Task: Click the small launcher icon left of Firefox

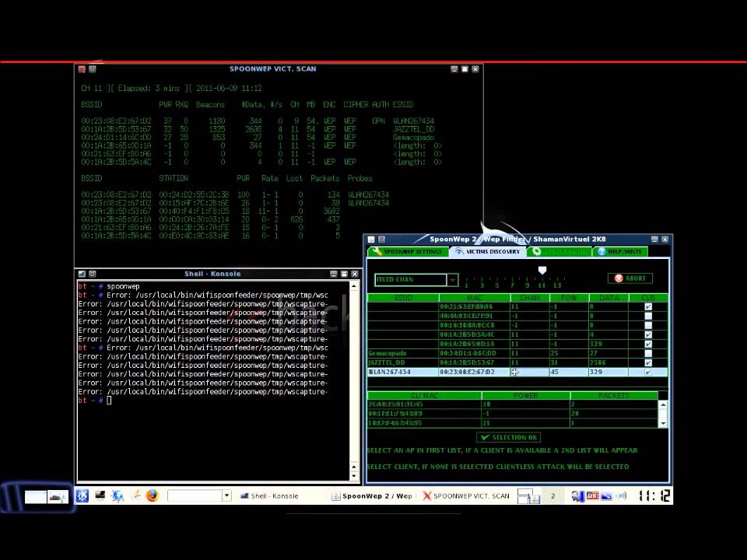Action: pyautogui.click(x=136, y=495)
